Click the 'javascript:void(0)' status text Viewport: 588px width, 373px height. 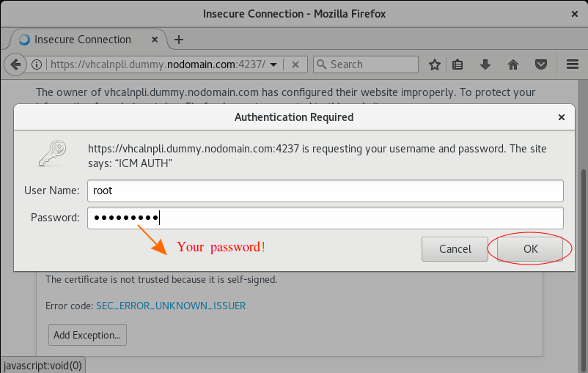tap(43, 366)
